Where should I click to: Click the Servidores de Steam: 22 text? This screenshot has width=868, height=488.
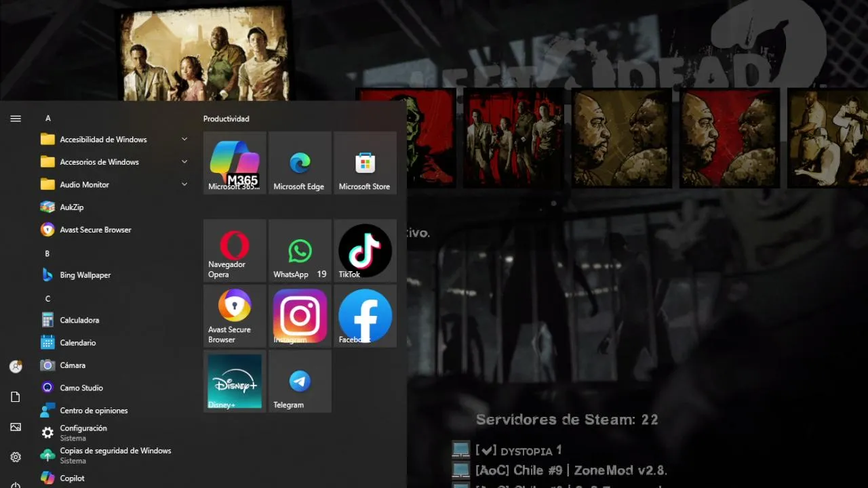click(x=567, y=420)
